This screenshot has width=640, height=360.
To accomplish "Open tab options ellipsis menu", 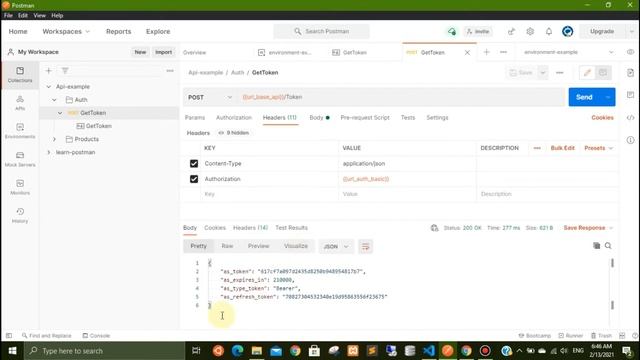I will [x=503, y=52].
